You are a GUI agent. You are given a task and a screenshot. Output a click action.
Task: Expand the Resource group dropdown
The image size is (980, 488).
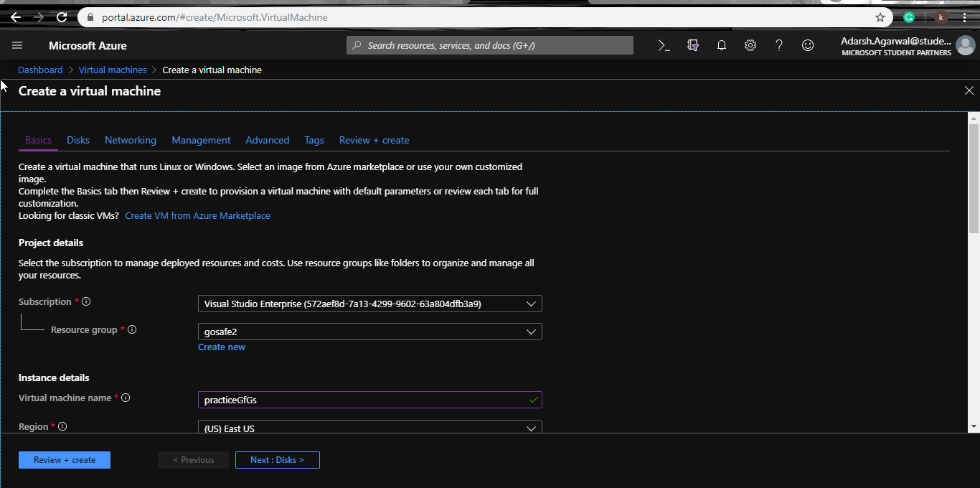[369, 332]
